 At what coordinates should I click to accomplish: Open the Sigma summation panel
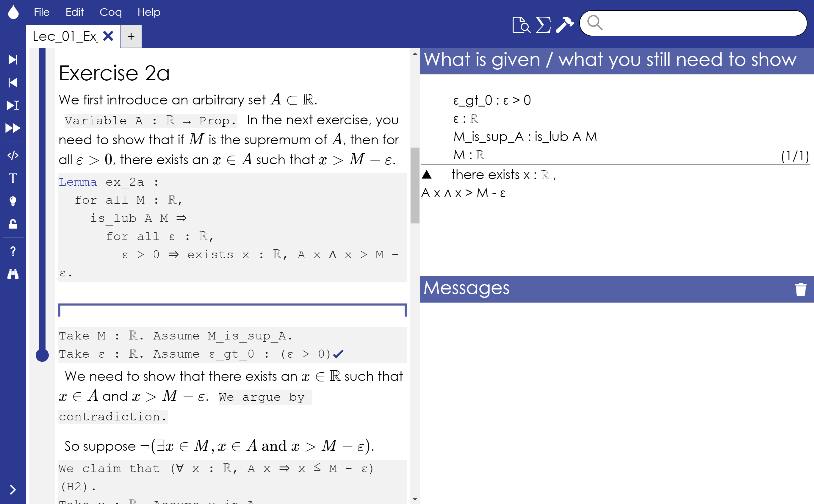542,23
